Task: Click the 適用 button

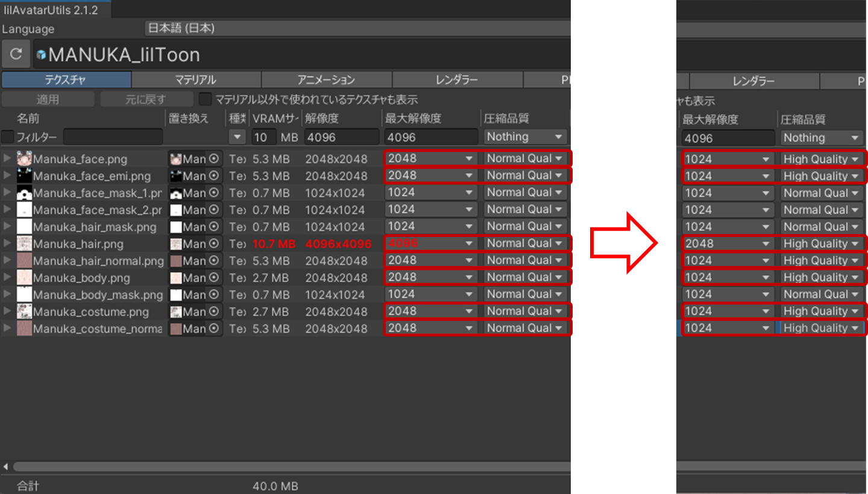Action: click(x=48, y=99)
